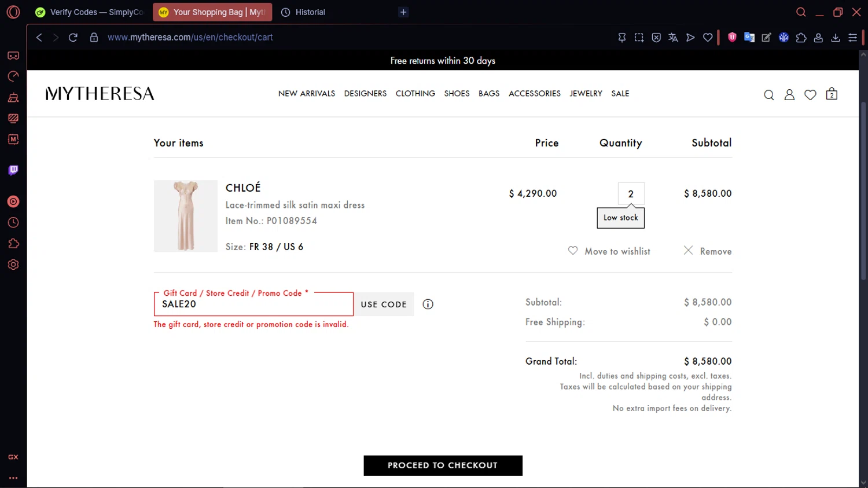This screenshot has height=488, width=868.
Task: Open the NEW ARRIVALS menu
Action: (307, 94)
